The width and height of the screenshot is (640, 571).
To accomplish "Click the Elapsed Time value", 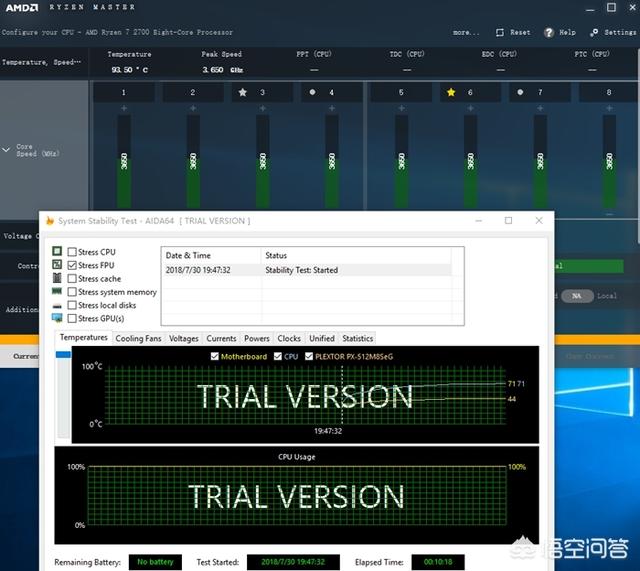I will (438, 562).
